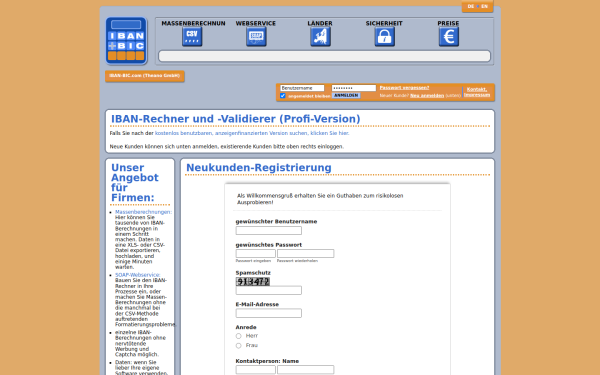Select the Frau radio button
Viewport: 600px width, 375px height.
[238, 346]
